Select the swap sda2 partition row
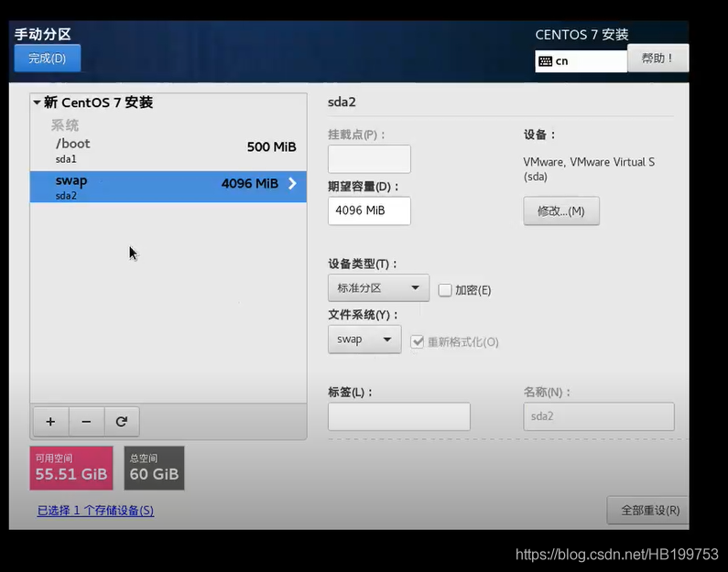This screenshot has height=572, width=728. pos(168,187)
